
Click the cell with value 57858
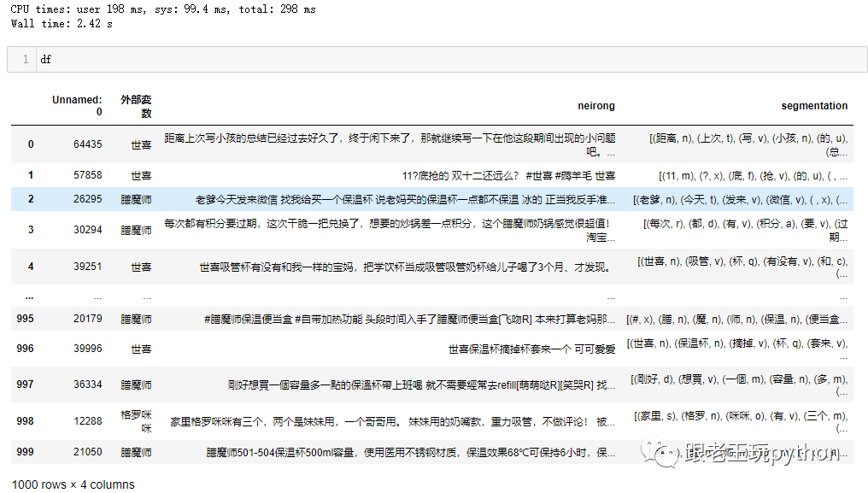(88, 175)
